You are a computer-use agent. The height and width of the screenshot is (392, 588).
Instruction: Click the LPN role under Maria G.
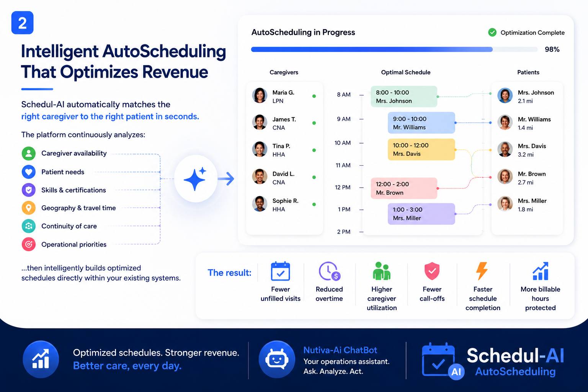[278, 101]
